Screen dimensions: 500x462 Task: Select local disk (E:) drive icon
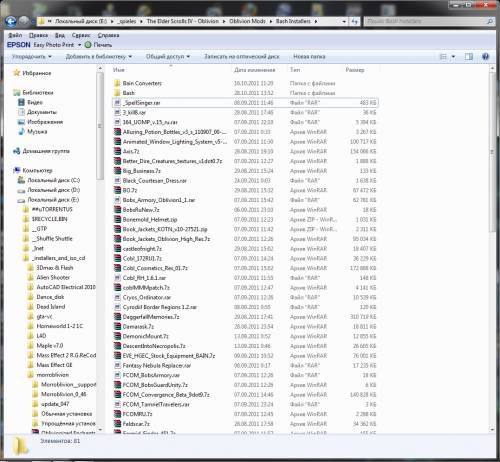click(x=21, y=200)
